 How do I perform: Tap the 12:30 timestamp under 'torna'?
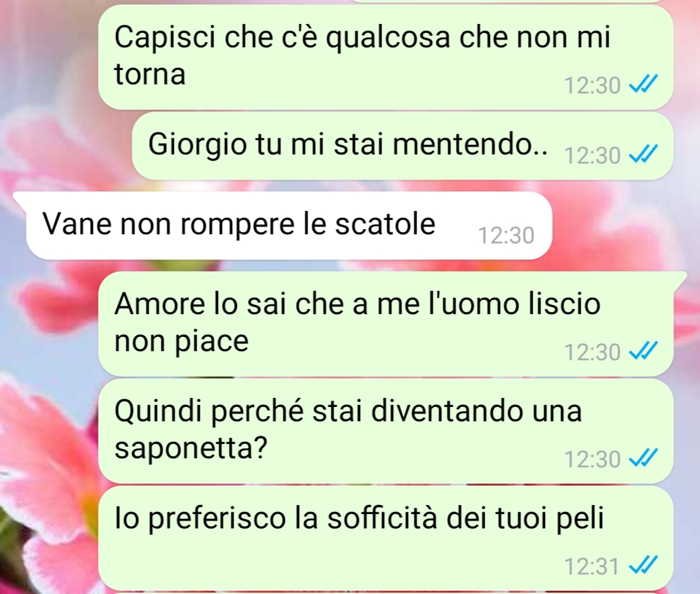(592, 85)
